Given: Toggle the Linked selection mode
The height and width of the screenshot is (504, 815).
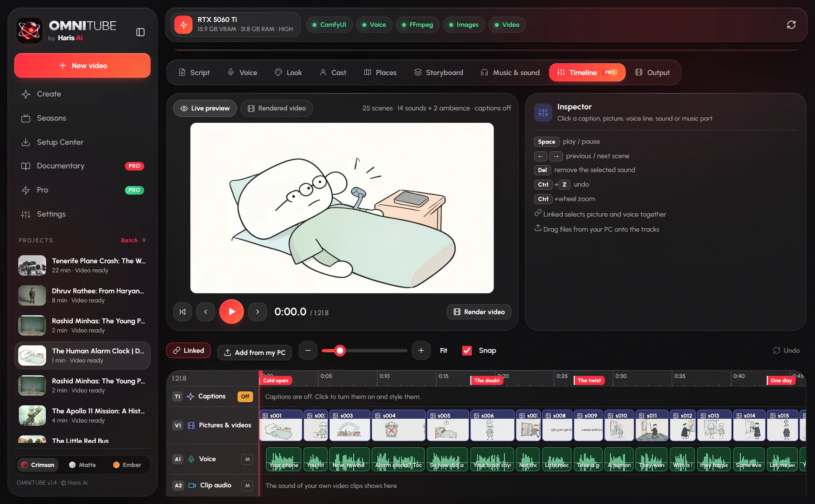Looking at the screenshot, I should tap(188, 350).
